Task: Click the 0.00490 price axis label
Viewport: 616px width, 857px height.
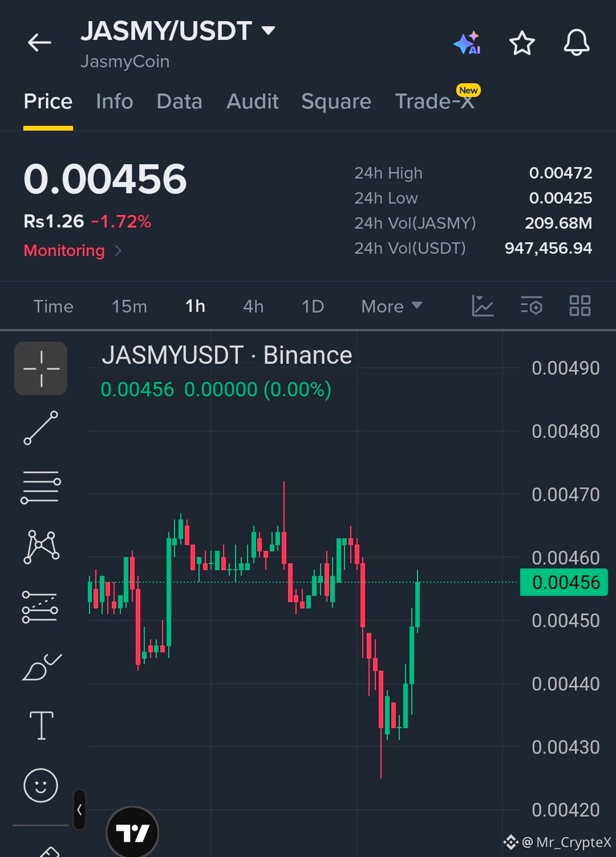Action: pyautogui.click(x=565, y=368)
